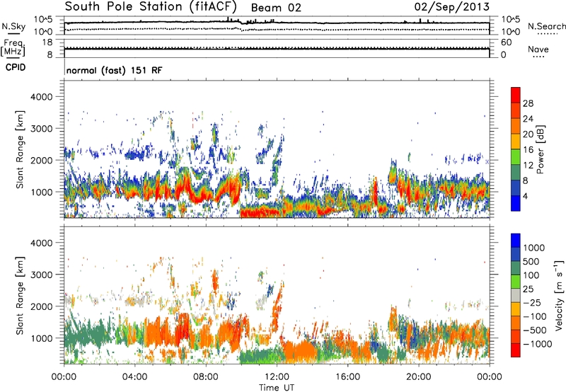Screen dimensions: 566x392
Task: Click the '12:00' time axis label
Action: click(277, 377)
